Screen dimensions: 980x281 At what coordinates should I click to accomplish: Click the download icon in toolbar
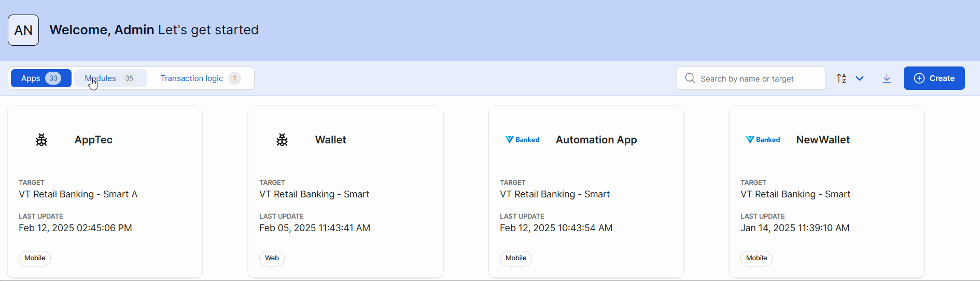click(887, 78)
